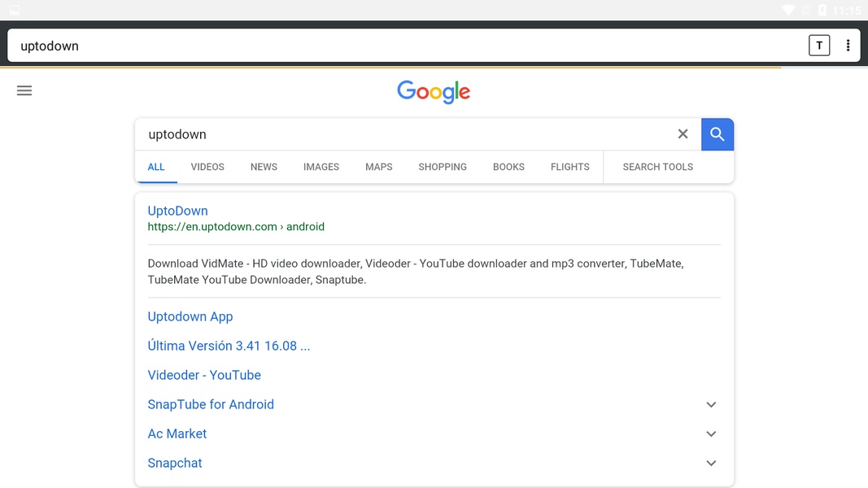Switch to the MAPS tab
Image resolution: width=868 pixels, height=488 pixels.
pyautogui.click(x=378, y=167)
